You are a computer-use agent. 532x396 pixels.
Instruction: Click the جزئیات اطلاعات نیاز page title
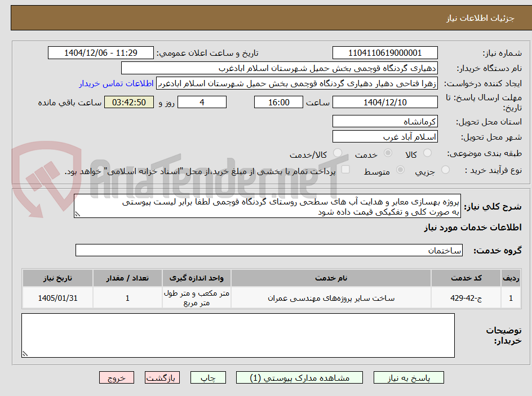[x=480, y=18]
